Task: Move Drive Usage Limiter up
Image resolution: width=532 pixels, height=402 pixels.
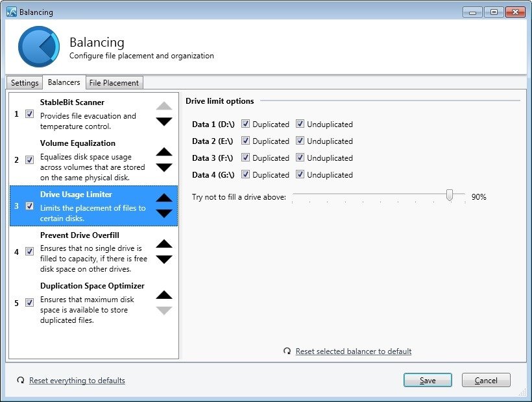Action: tap(164, 198)
